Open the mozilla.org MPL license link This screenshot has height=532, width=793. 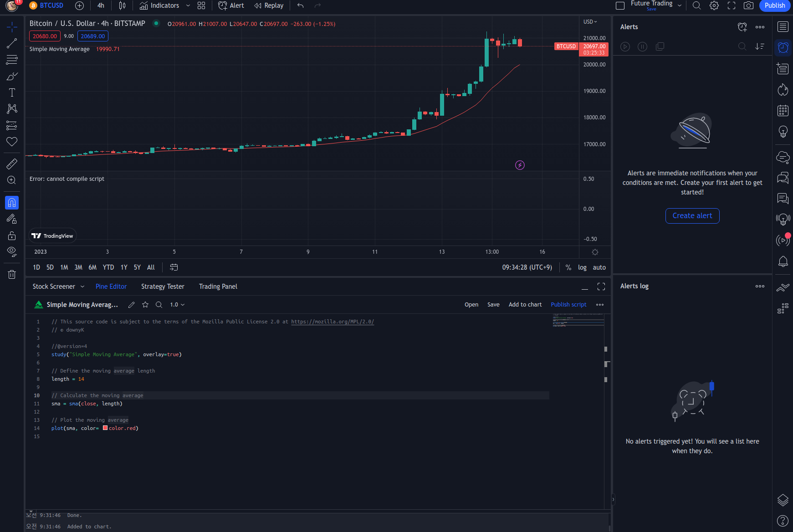333,322
